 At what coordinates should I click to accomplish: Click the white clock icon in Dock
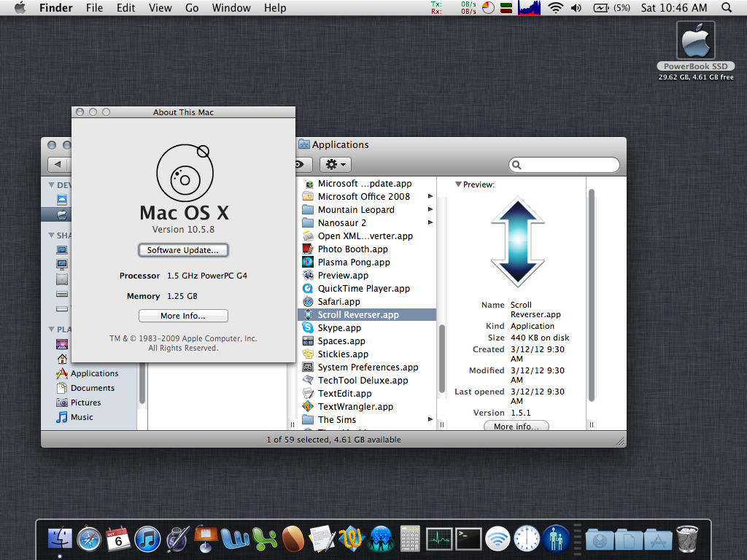(527, 539)
